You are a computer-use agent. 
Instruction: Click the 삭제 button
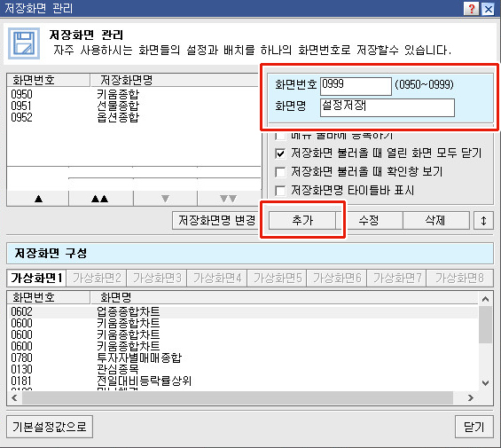(x=435, y=220)
